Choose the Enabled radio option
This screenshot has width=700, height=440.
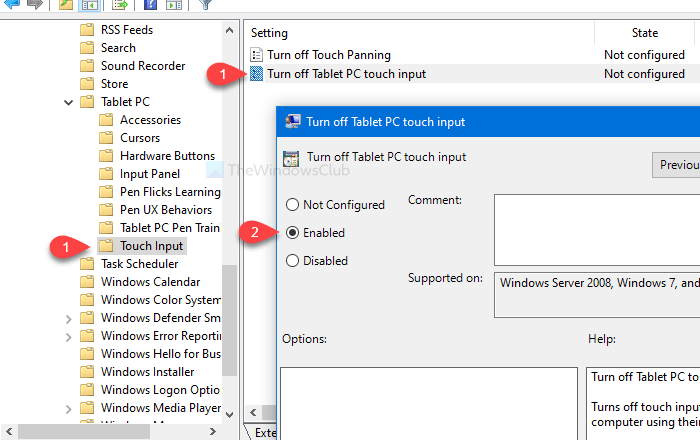tap(292, 233)
